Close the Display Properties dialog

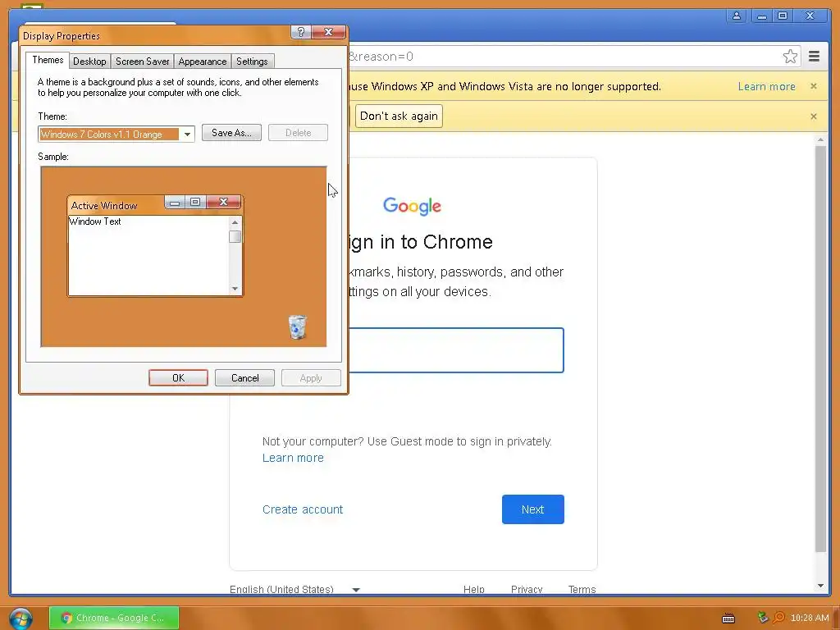coord(328,32)
